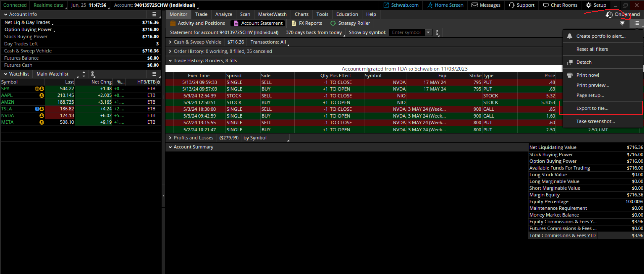Screen dimensions: 644x274
Task: Open Support headset icon
Action: coord(512,5)
